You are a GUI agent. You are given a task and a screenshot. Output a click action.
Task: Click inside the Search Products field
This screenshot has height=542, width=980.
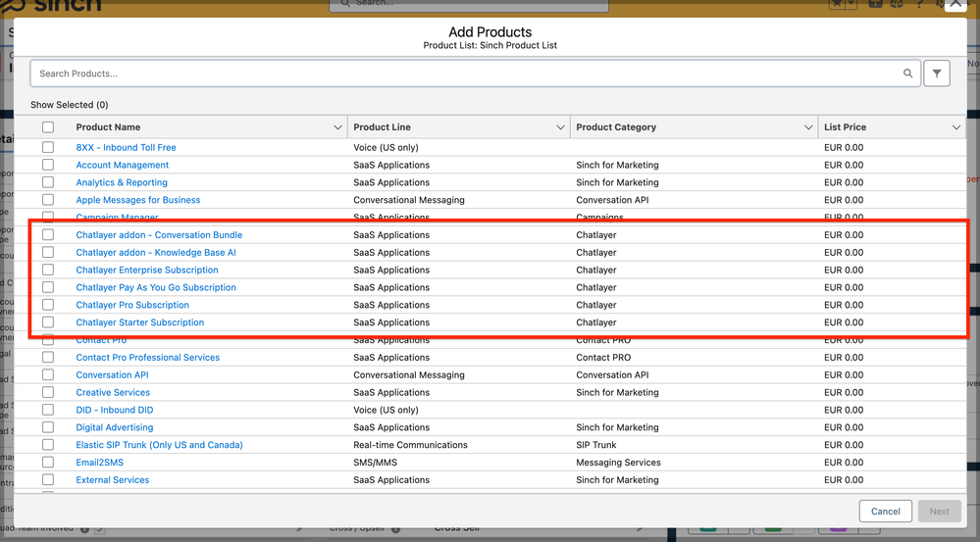[x=475, y=74]
